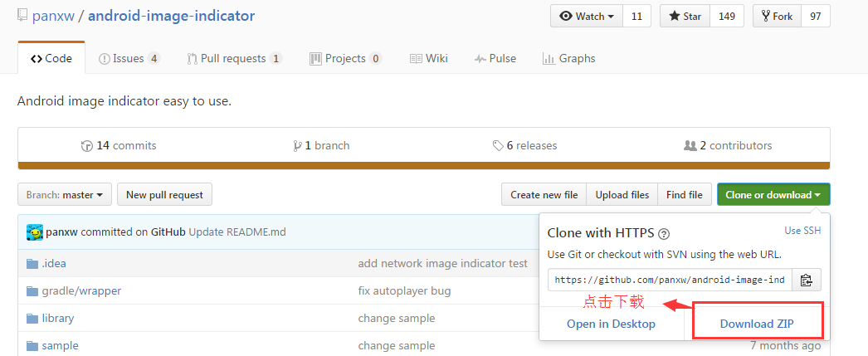Copy clone URL with clipboard icon
This screenshot has height=356, width=868.
806,280
